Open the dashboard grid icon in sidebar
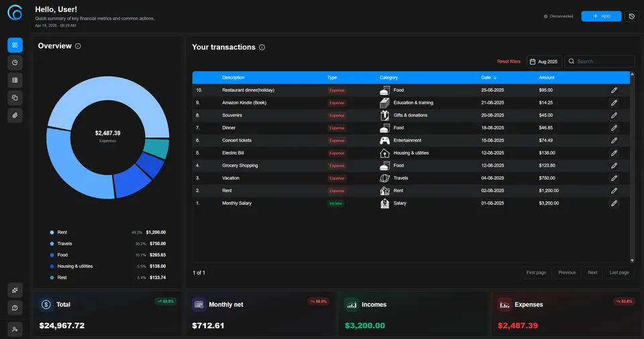This screenshot has width=644, height=339. pyautogui.click(x=15, y=45)
